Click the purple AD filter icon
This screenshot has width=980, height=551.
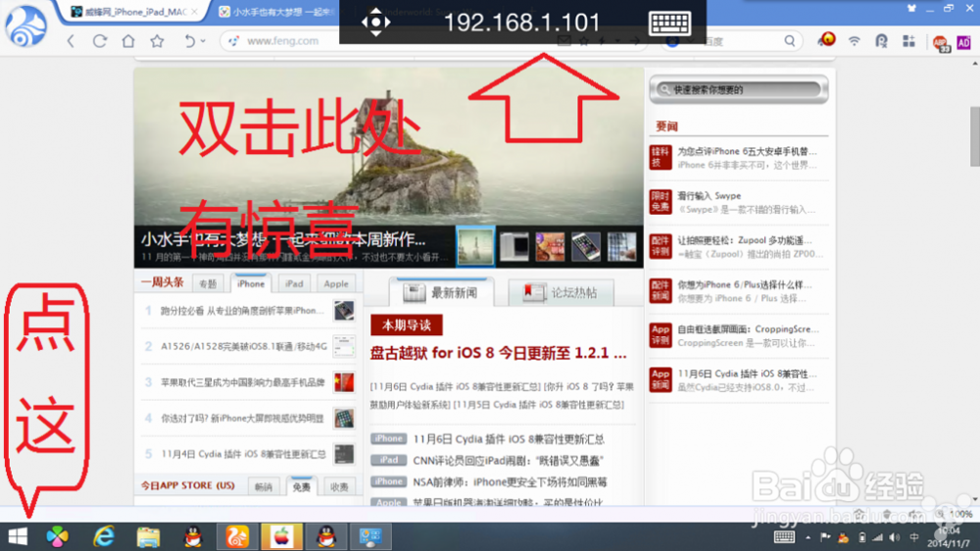pyautogui.click(x=963, y=42)
